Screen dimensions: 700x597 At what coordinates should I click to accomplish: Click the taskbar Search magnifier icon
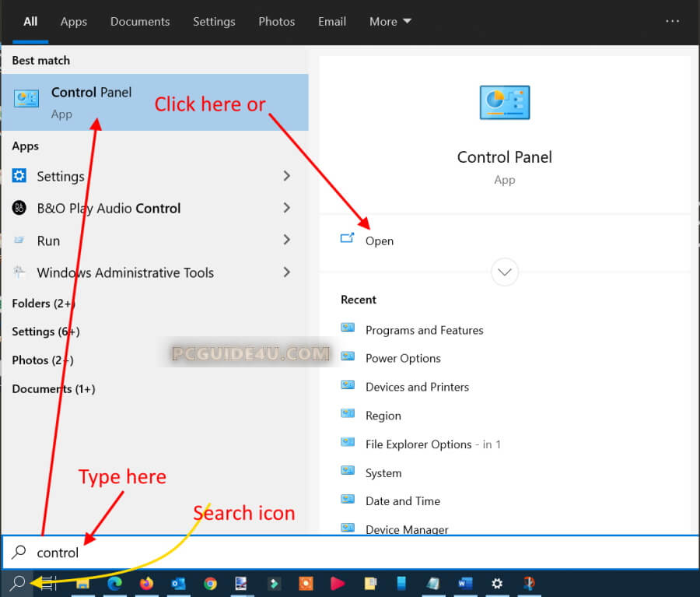pyautogui.click(x=17, y=583)
